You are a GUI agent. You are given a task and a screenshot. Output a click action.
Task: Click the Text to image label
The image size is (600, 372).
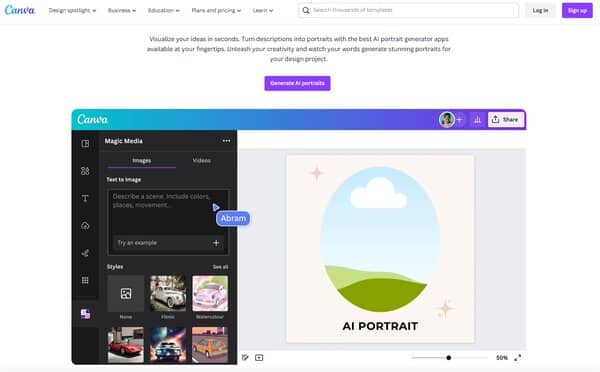pos(124,179)
